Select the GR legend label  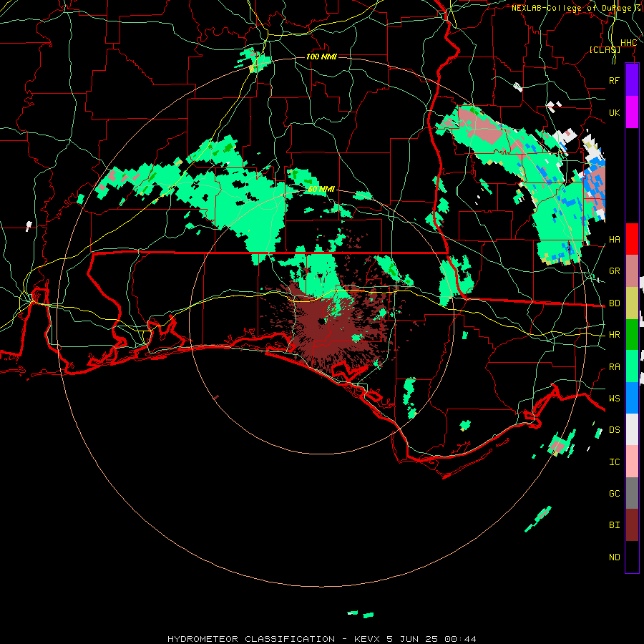tap(614, 271)
